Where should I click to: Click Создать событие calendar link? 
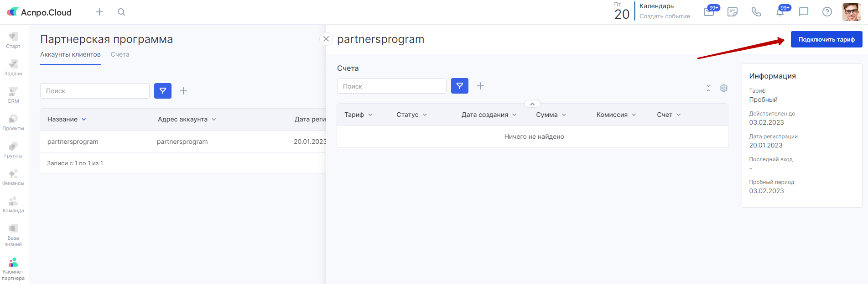click(x=665, y=16)
